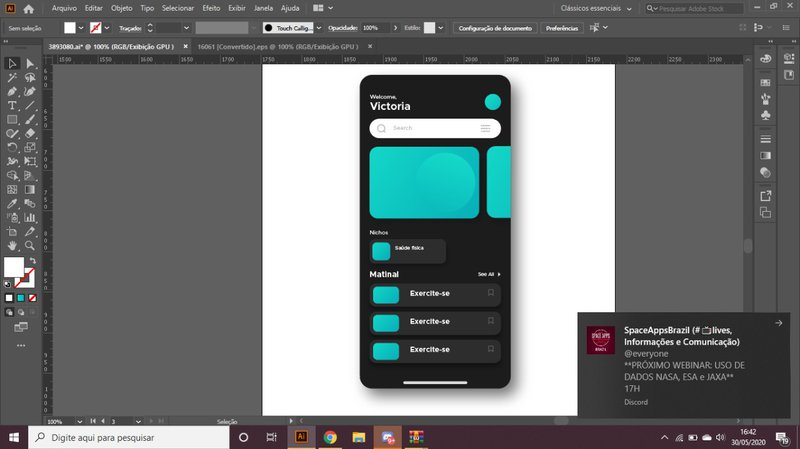800x449 pixels.
Task: Select the Type tool
Action: pos(12,105)
